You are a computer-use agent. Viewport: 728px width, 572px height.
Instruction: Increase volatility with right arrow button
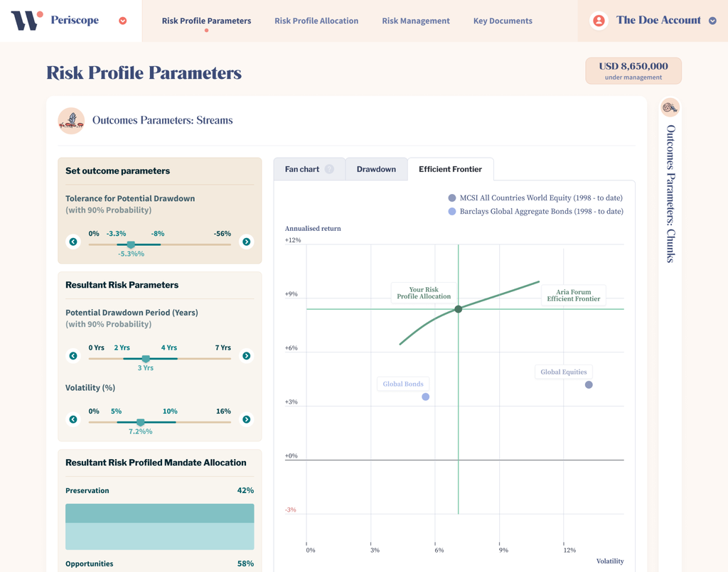click(246, 419)
